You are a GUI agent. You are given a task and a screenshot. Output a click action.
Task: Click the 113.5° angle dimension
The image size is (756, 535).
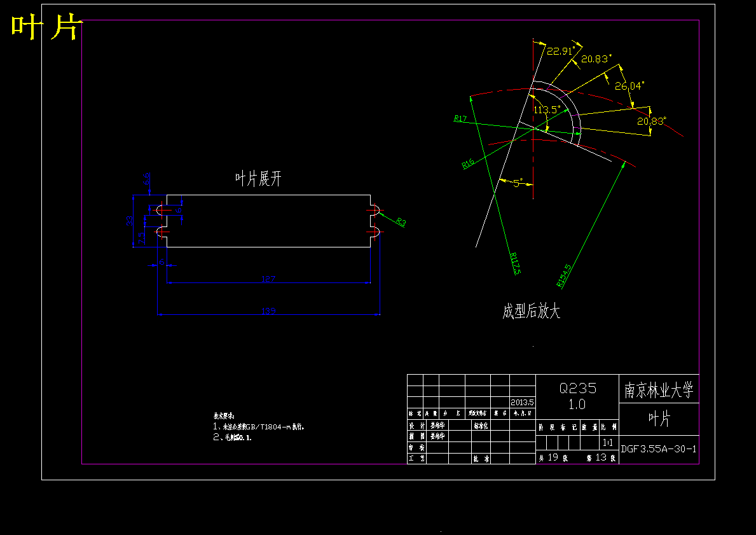click(547, 109)
